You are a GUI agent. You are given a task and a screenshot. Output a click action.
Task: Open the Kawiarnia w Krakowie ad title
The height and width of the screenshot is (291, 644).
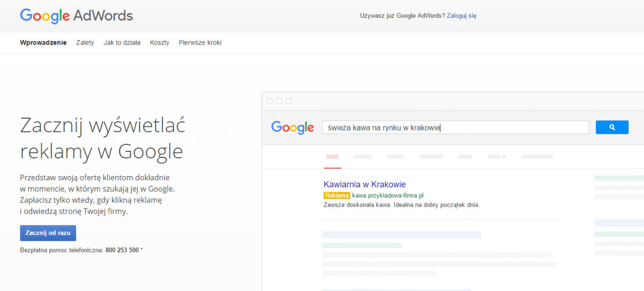pos(364,184)
